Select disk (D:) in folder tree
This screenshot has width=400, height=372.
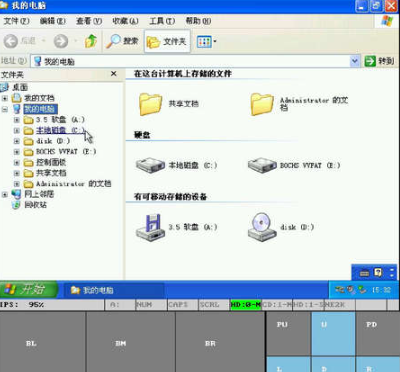pos(53,141)
